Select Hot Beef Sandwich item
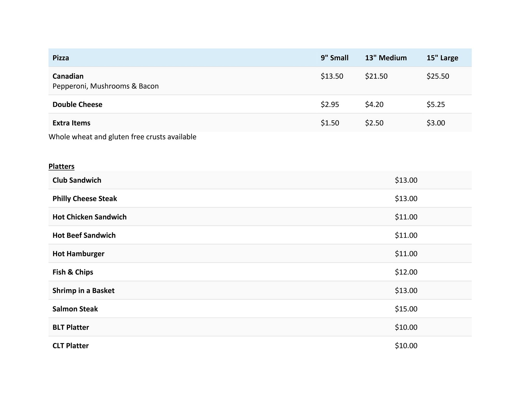Screen dimensions: 532x411 [84, 235]
